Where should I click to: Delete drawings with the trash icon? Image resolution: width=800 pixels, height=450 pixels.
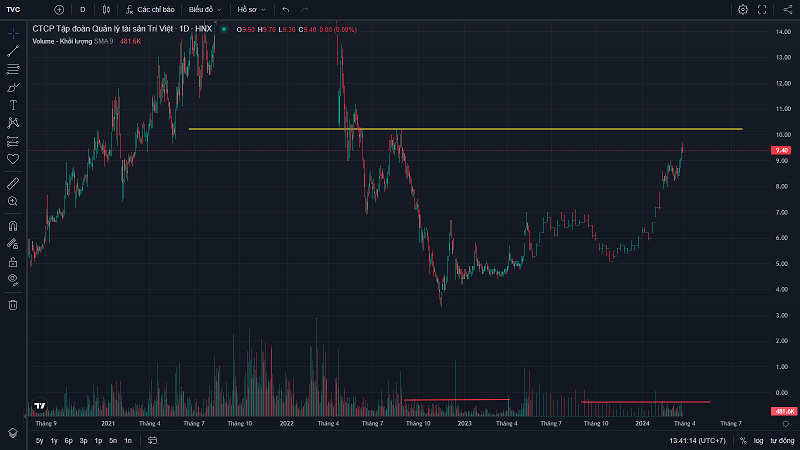13,304
